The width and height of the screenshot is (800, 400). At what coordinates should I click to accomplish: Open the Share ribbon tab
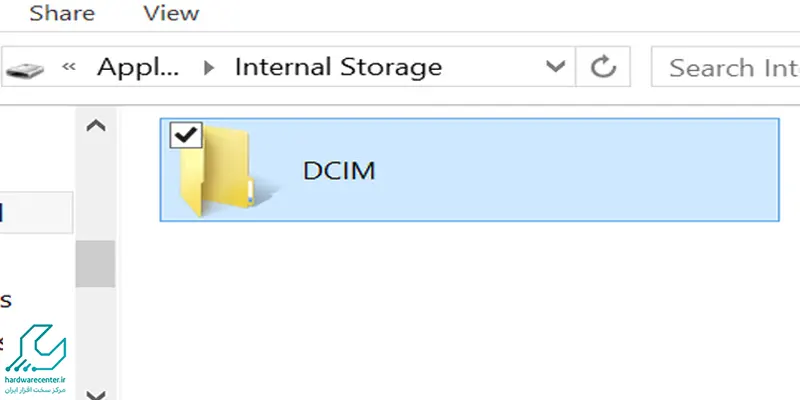click(62, 13)
